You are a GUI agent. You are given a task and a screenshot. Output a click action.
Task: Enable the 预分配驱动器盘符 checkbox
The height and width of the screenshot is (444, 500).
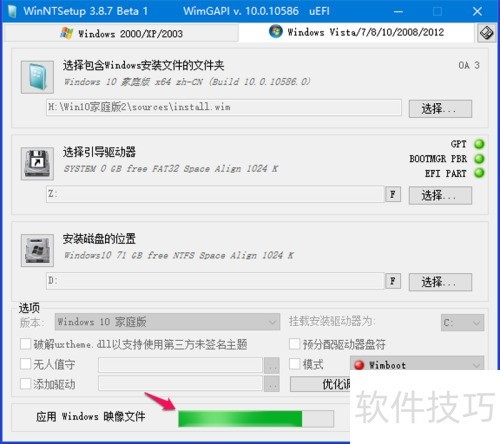(294, 344)
